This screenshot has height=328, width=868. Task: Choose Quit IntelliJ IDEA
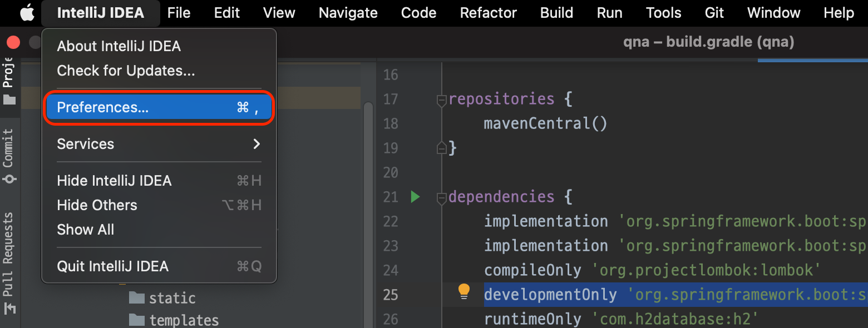tap(159, 266)
